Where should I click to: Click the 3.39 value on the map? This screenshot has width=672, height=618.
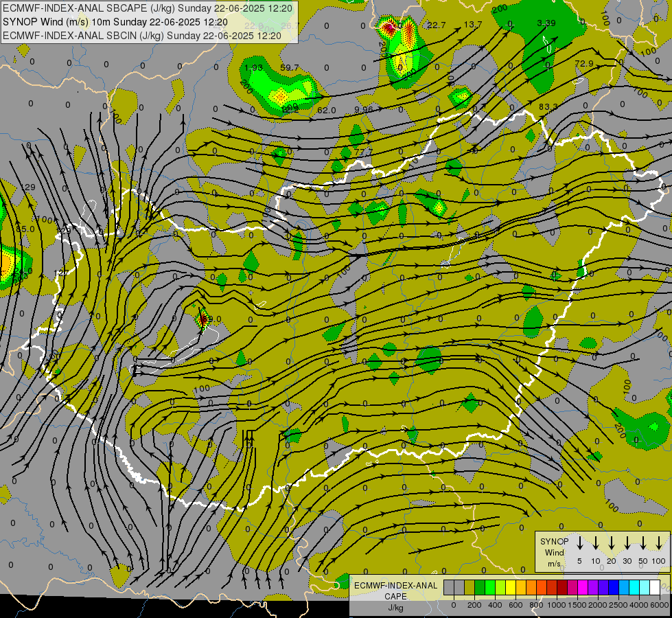(x=546, y=23)
